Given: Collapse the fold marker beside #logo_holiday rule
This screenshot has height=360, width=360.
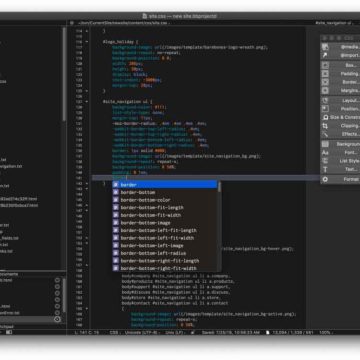Looking at the screenshot, I should point(87,42).
